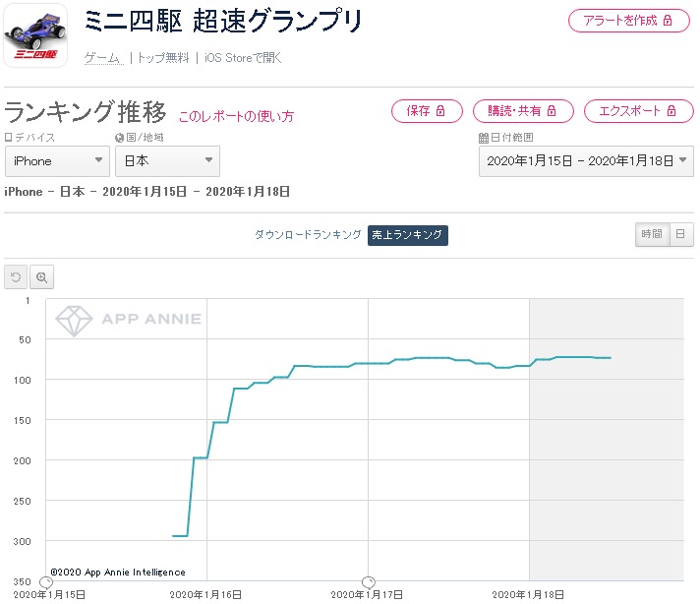Image resolution: width=700 pixels, height=604 pixels.
Task: Click the lock icon on the 保存 button
Action: coord(440,111)
